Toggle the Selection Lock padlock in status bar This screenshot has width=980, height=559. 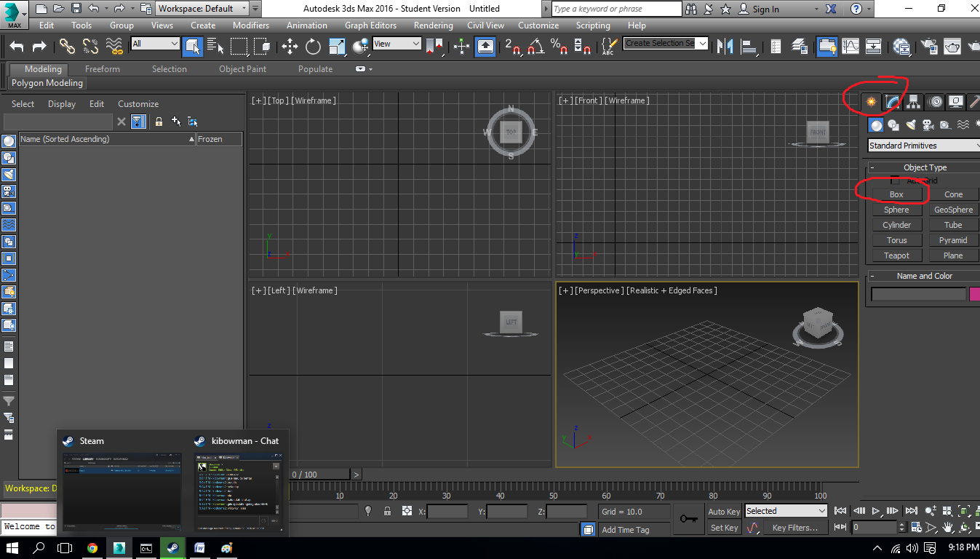point(387,511)
